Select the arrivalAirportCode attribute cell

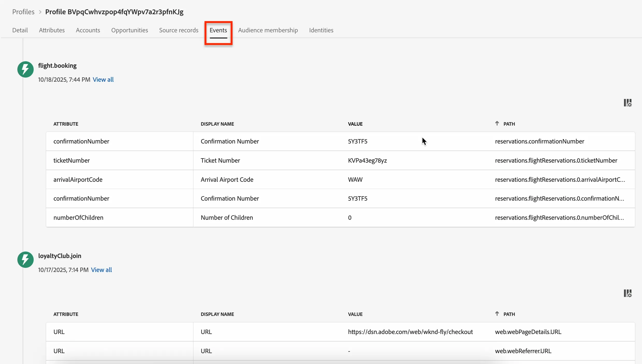tap(120, 180)
